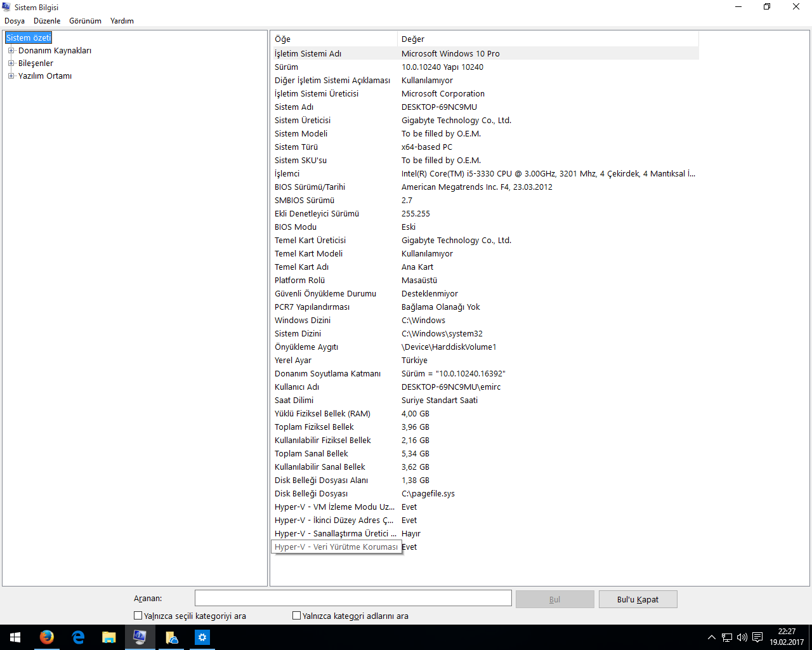Click the 'Microsoft Corporation' value
The height and width of the screenshot is (650, 812).
[x=443, y=94]
